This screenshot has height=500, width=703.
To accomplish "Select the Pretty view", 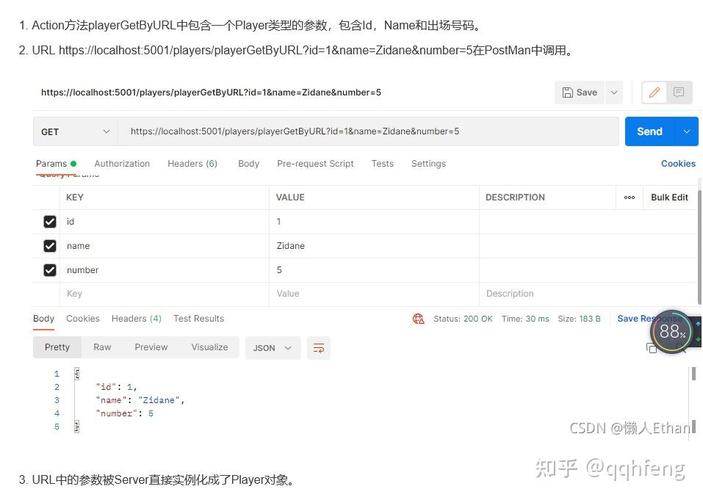I will tap(57, 347).
